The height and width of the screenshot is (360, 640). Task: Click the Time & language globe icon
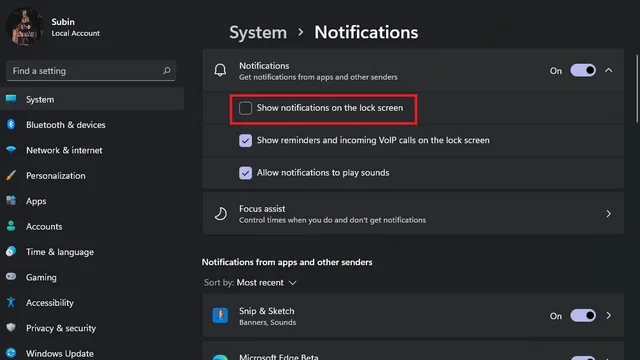pyautogui.click(x=11, y=251)
